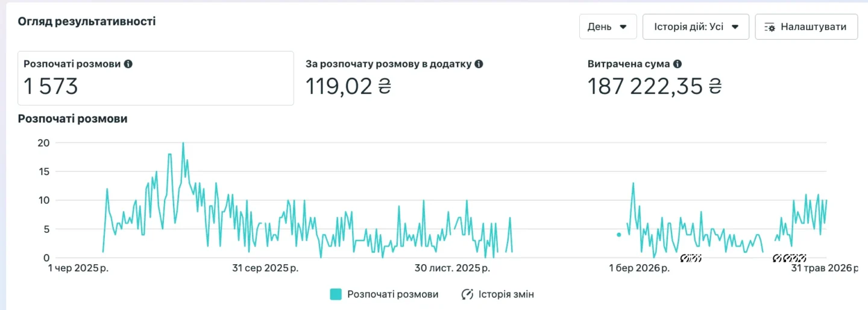The height and width of the screenshot is (310, 868).
Task: Click the teal legend color swatch
Action: tap(336, 294)
